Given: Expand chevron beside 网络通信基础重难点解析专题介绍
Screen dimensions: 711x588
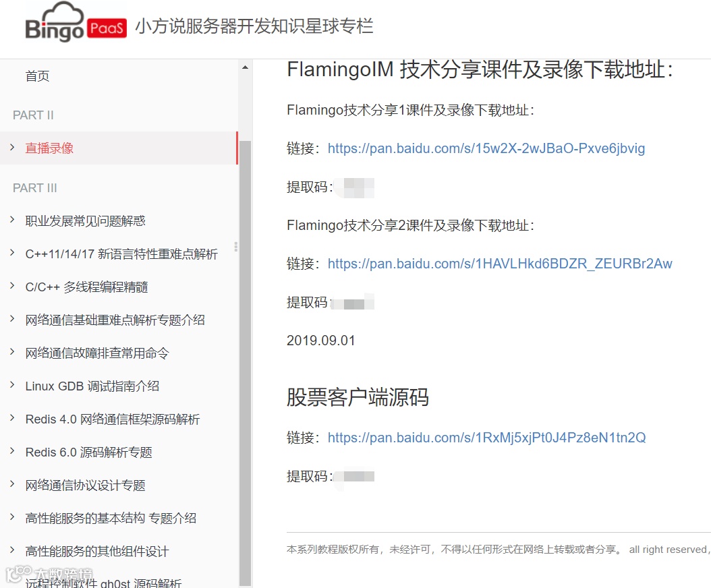Looking at the screenshot, I should 12,319.
